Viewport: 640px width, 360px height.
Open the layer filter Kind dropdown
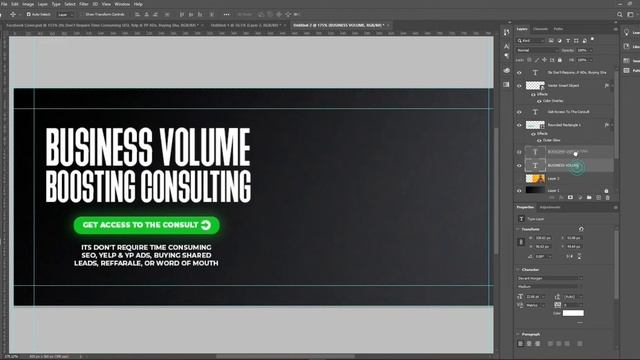click(531, 40)
